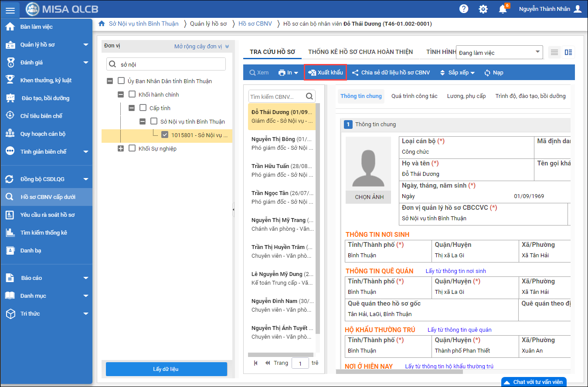Check the Khối hành chính checkbox
This screenshot has width=588, height=387.
[132, 94]
